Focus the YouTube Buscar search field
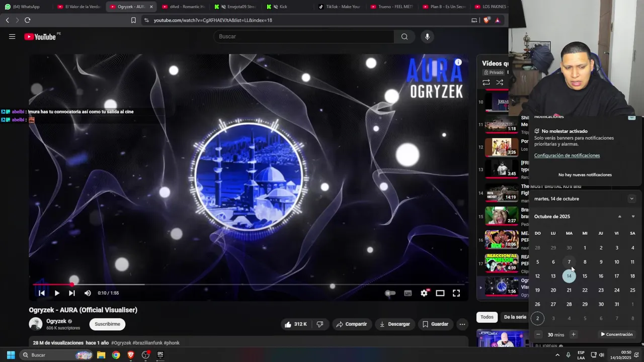This screenshot has height=362, width=644. click(304, 36)
